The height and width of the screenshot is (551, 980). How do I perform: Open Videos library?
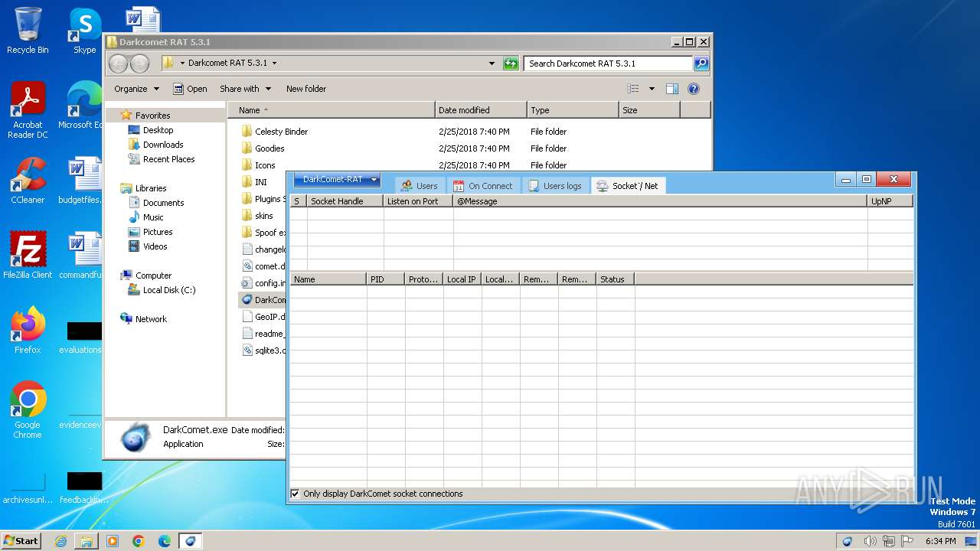point(155,246)
